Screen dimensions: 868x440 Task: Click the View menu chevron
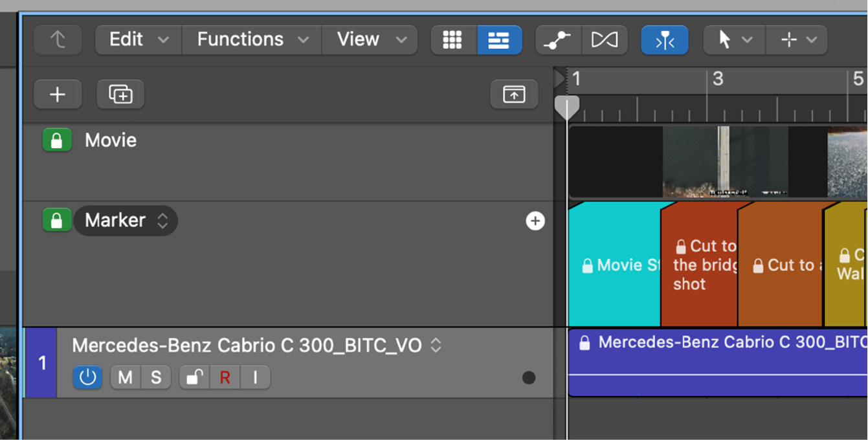coord(401,40)
